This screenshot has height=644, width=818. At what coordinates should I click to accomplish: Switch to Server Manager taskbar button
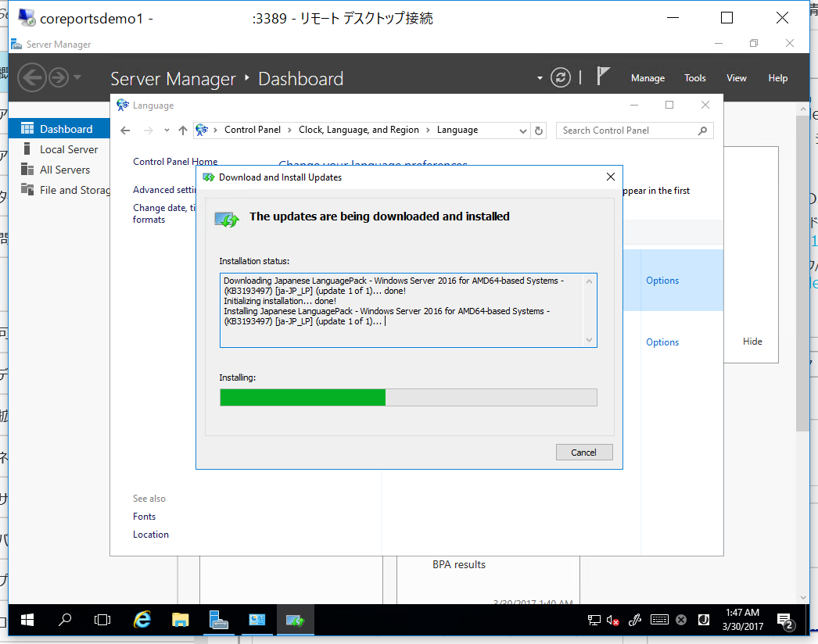(x=219, y=620)
